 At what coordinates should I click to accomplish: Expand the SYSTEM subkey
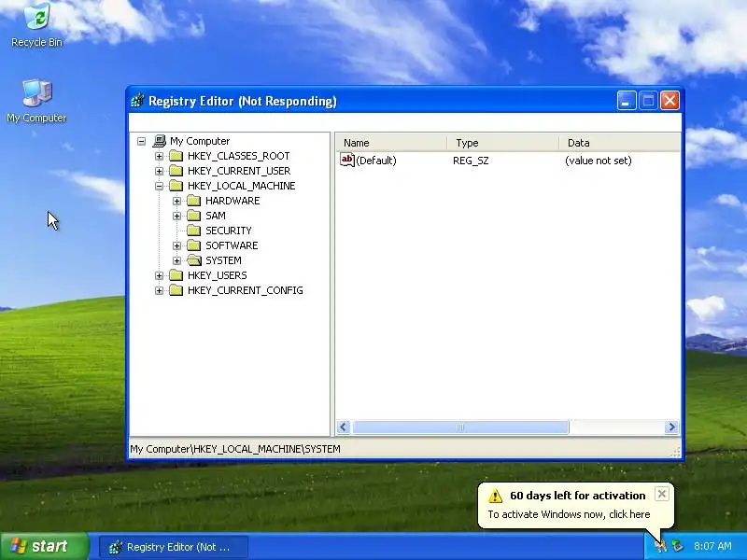click(x=176, y=260)
